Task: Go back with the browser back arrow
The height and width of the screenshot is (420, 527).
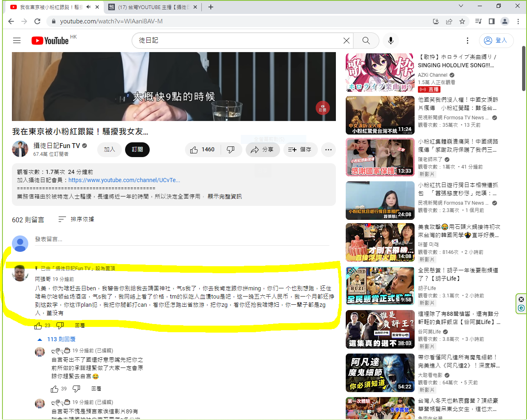Action: click(11, 21)
